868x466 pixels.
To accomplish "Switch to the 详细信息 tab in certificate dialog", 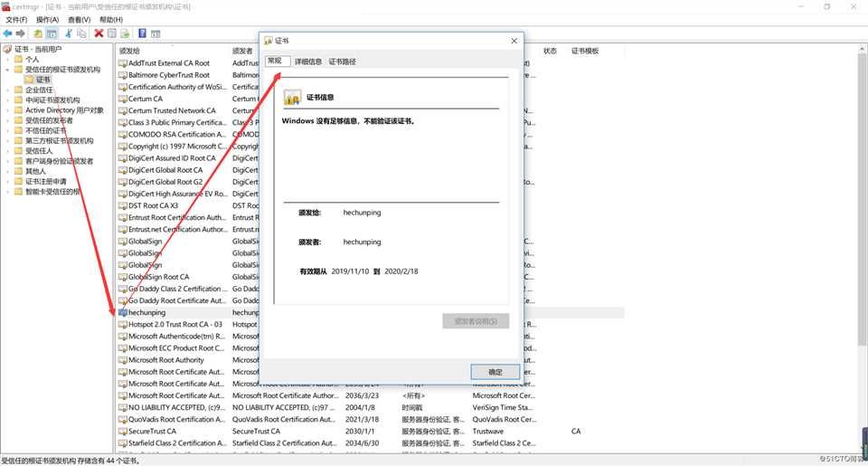I will 307,62.
